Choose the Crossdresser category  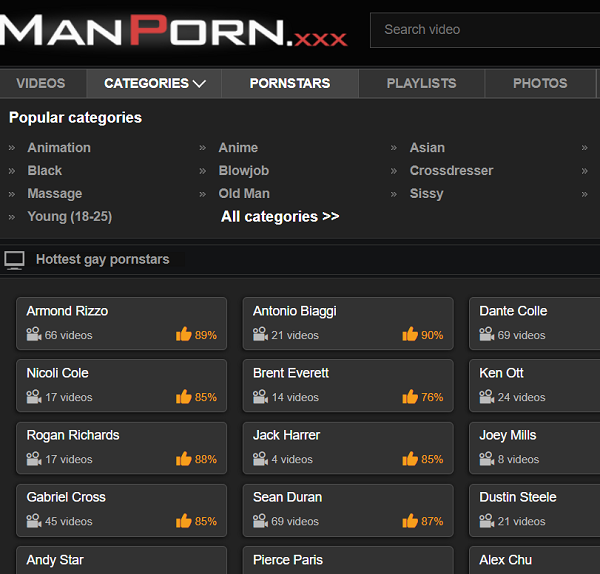(451, 171)
